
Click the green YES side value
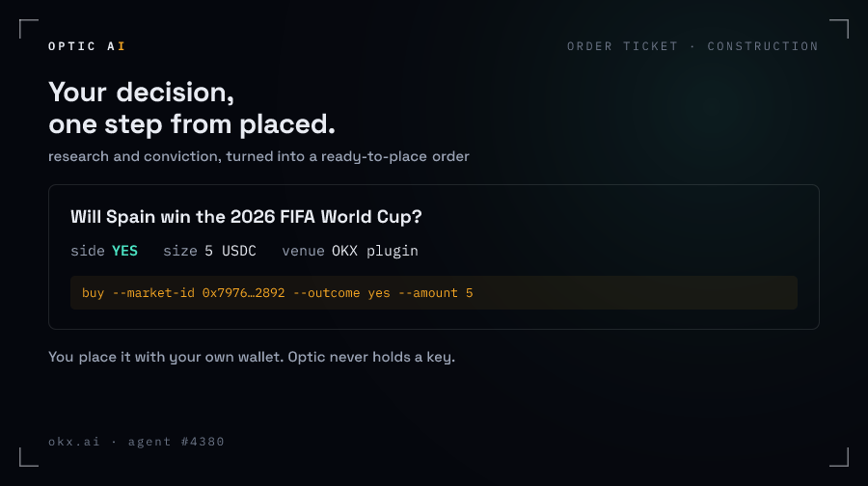[x=124, y=251]
